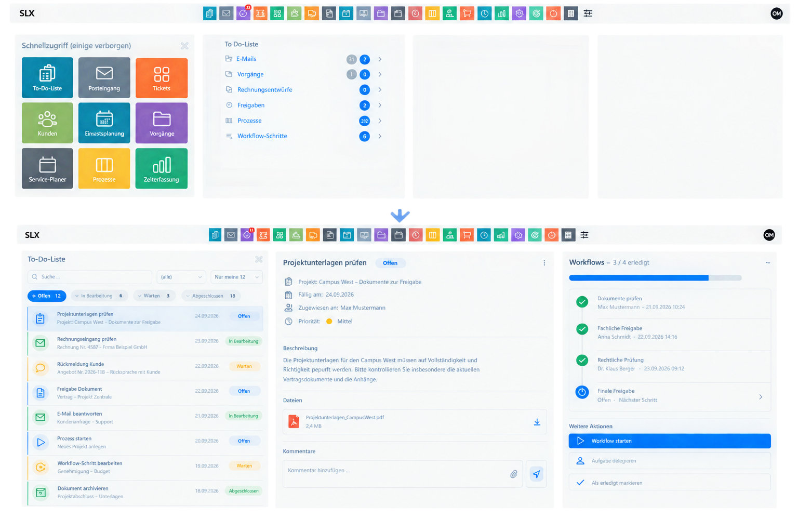Open the orange Tickets tile
Viewport: 798px width, 532px height.
pyautogui.click(x=162, y=77)
